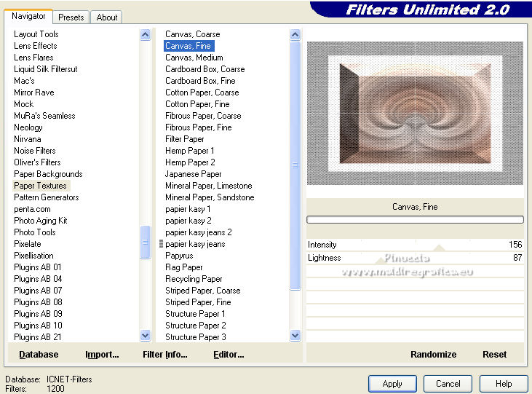The image size is (532, 394).
Task: Select Oliver's Filters category
Action: (37, 162)
